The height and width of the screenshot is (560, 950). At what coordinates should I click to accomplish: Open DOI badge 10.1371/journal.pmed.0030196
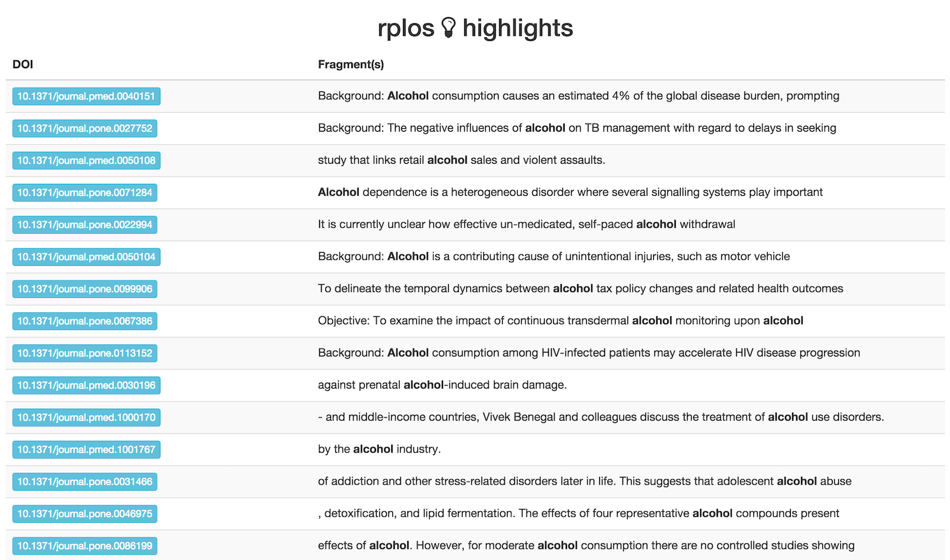tap(86, 385)
